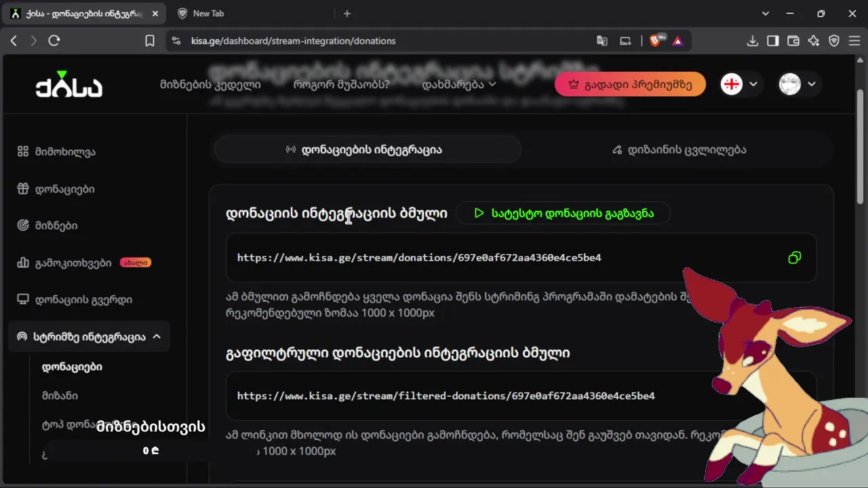Click the bar chart icon beside გამოკითხვები

[23, 262]
